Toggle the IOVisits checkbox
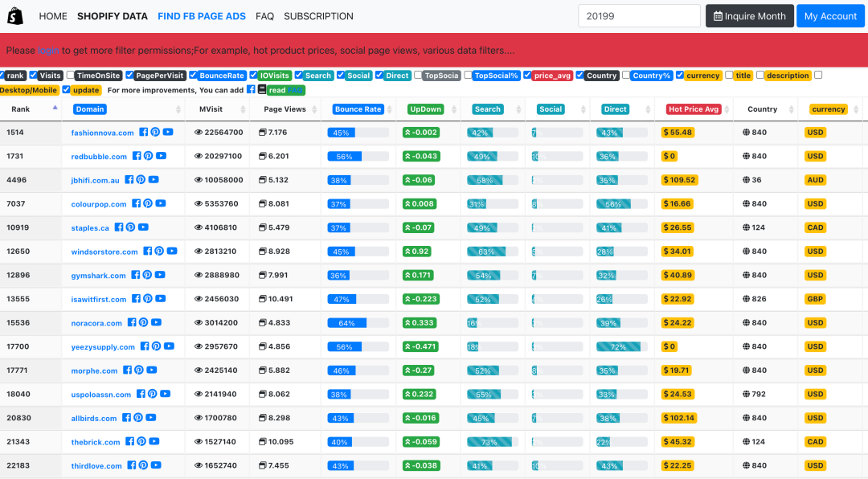The image size is (868, 479). click(253, 75)
